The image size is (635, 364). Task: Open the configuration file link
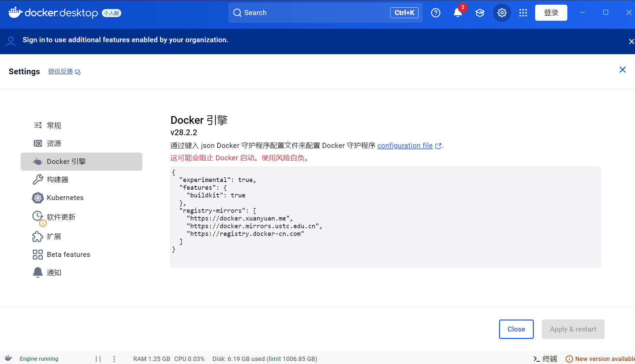point(405,146)
